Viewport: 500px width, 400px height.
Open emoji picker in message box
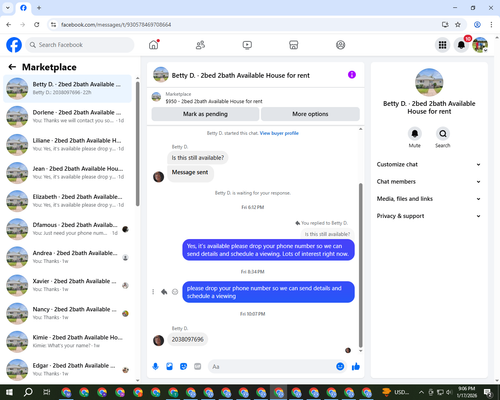[340, 367]
